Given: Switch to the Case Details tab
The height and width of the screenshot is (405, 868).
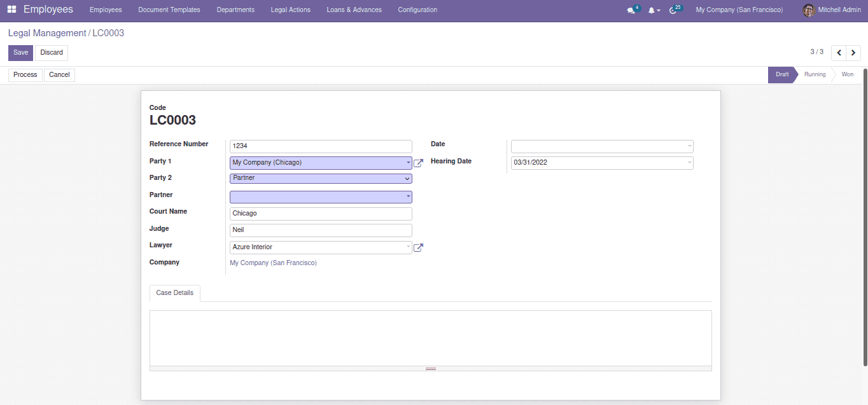Looking at the screenshot, I should pos(174,293).
